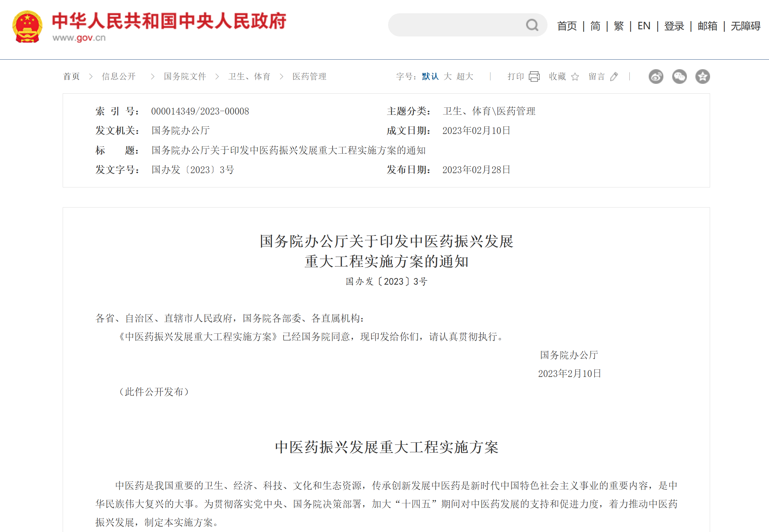Set font size to 大

coord(448,76)
